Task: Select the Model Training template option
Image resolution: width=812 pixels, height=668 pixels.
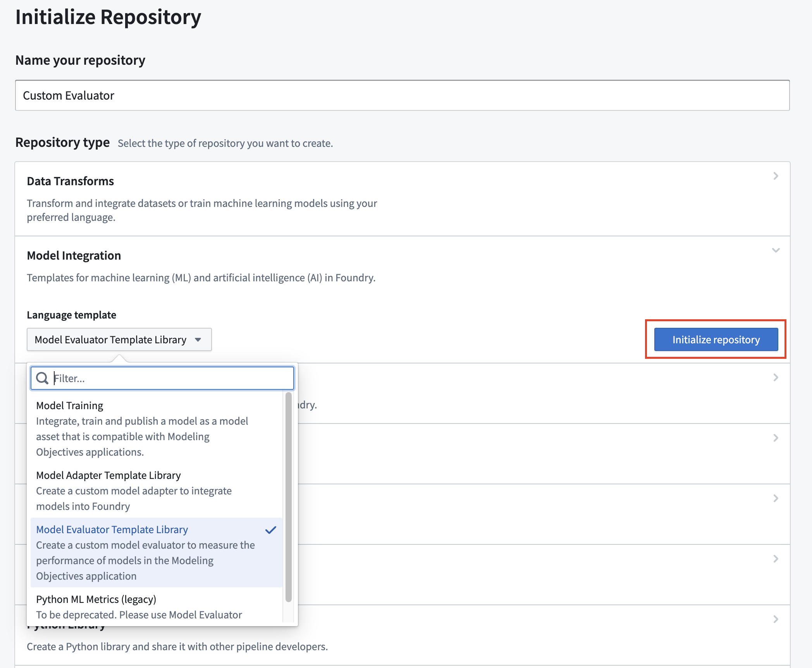Action: point(157,429)
